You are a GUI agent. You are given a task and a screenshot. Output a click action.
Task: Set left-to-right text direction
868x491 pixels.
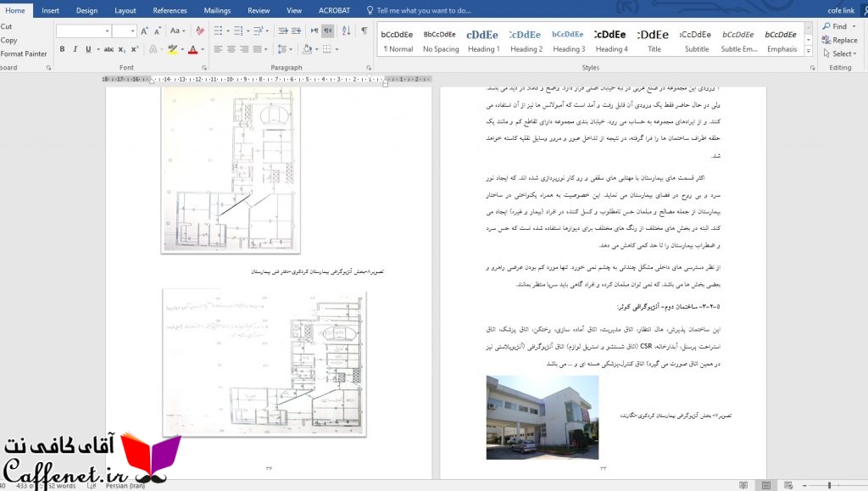click(314, 31)
